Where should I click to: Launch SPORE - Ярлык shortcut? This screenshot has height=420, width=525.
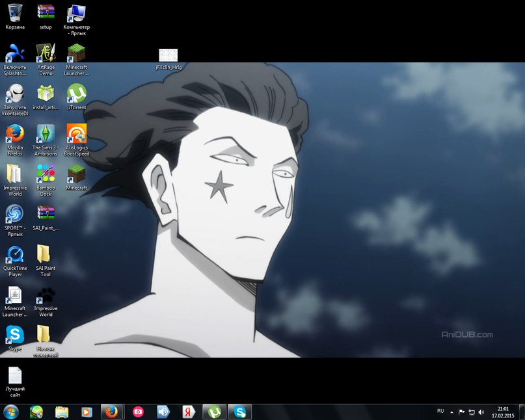click(x=15, y=220)
